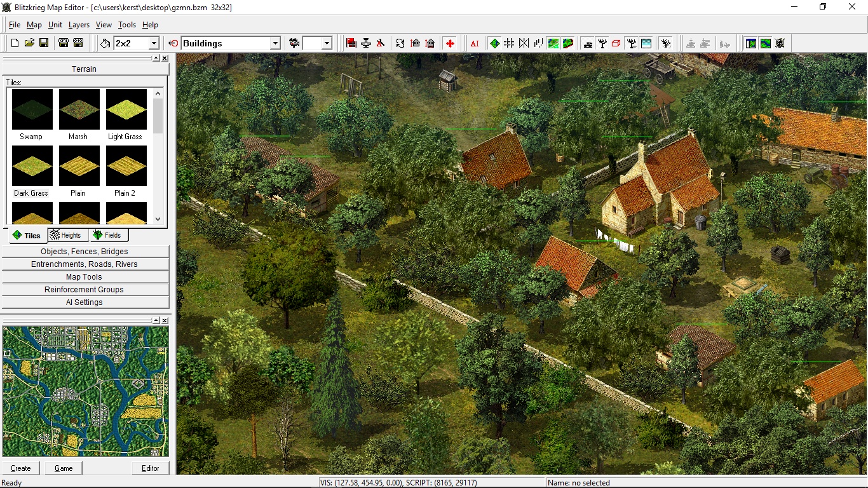Expand the Map Tools section
Image resolution: width=868 pixels, height=488 pixels.
[x=85, y=277]
